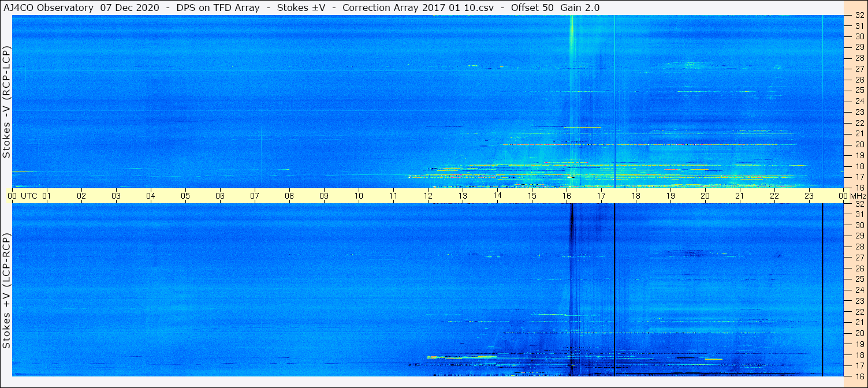This screenshot has height=388, width=868.
Task: Select the 13 hour marker on the time axis
Action: coord(463,196)
